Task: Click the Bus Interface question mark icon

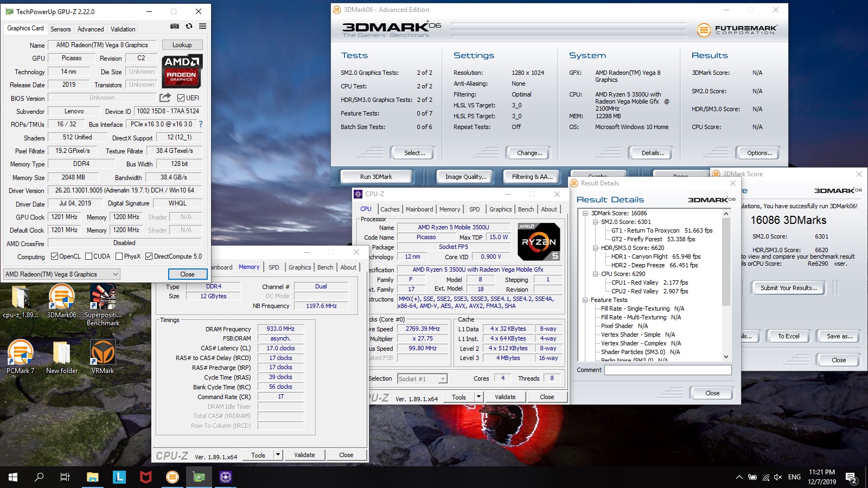Action: pos(200,124)
